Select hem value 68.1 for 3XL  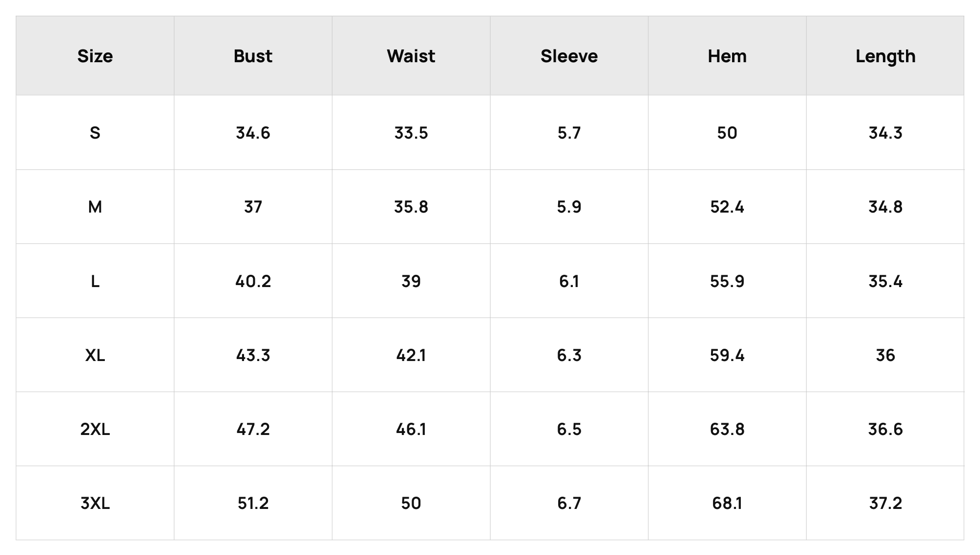727,503
